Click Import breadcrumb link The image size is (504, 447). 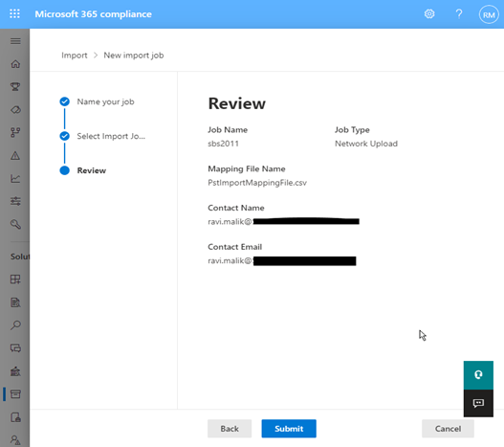click(75, 56)
